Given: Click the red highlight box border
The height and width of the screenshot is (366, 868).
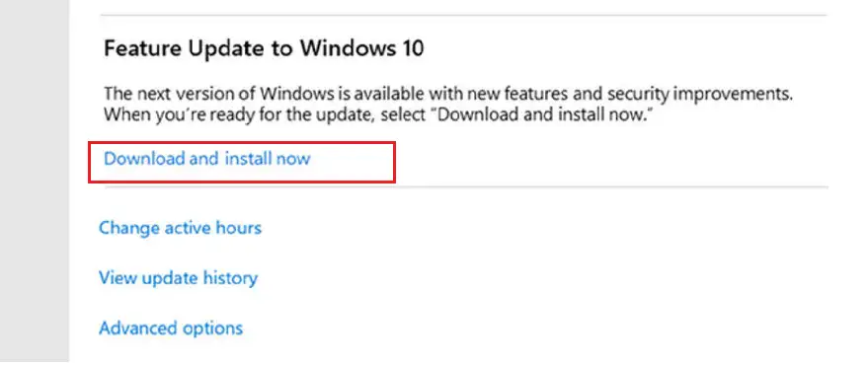Looking at the screenshot, I should pos(242,143).
